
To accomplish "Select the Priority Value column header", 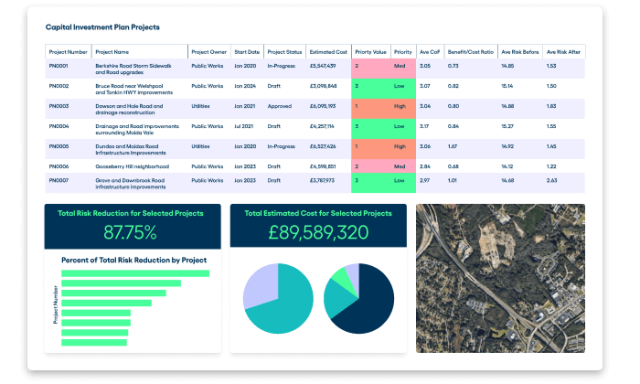I will tap(371, 52).
